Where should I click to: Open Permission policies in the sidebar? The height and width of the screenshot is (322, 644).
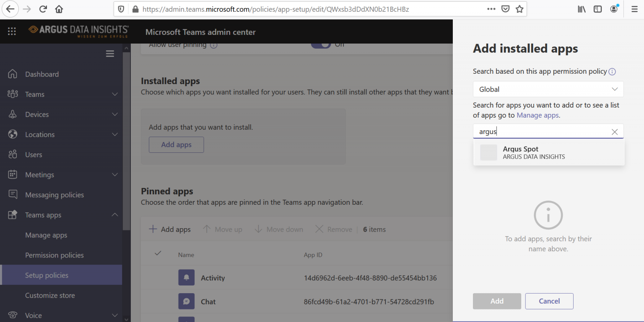(55, 255)
